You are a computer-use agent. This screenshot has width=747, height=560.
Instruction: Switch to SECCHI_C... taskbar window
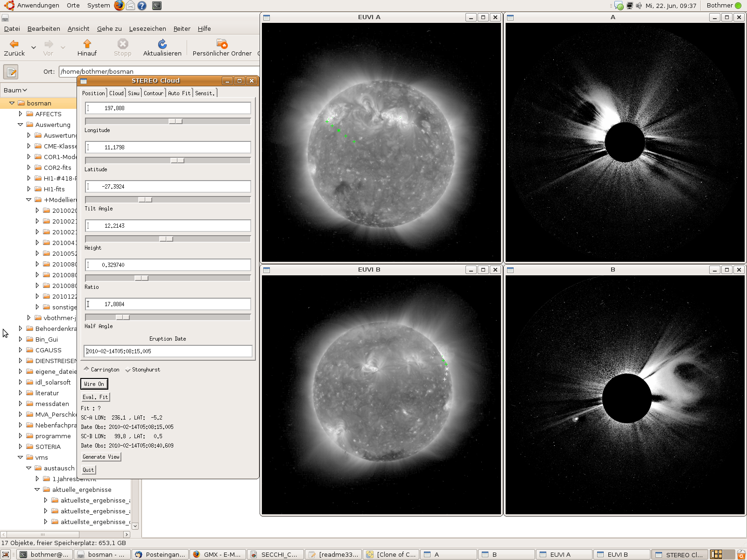click(275, 554)
